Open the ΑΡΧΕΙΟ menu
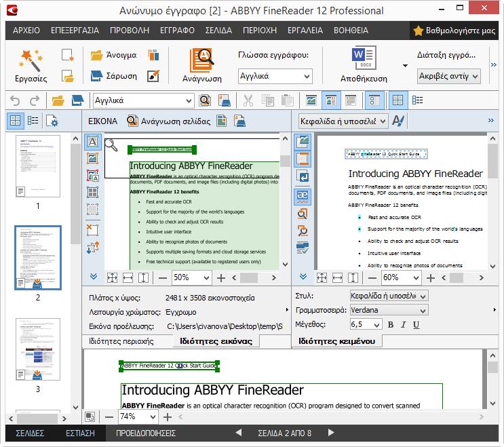The width and height of the screenshot is (504, 447). click(x=26, y=31)
